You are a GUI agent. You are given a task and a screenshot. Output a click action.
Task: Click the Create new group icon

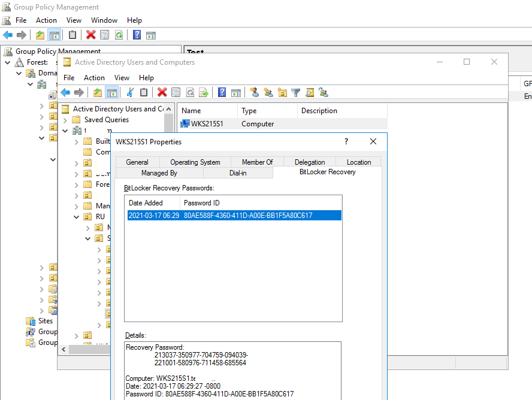[x=268, y=92]
